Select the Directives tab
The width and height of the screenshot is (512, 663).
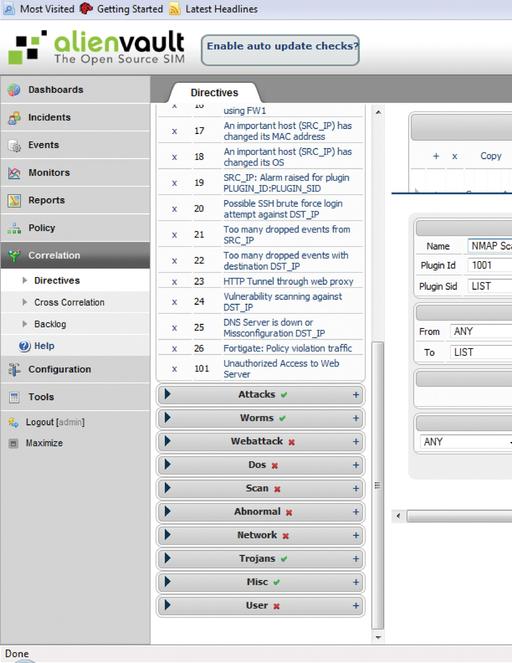pos(214,93)
